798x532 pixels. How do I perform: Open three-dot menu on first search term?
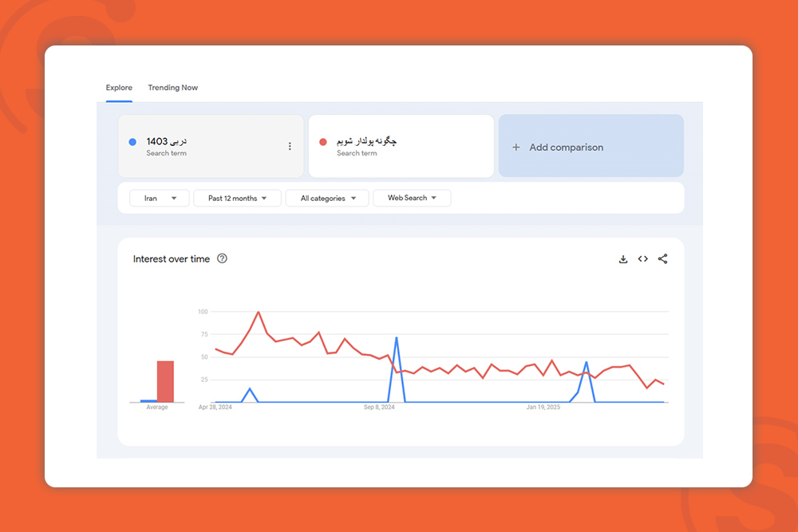tap(290, 146)
